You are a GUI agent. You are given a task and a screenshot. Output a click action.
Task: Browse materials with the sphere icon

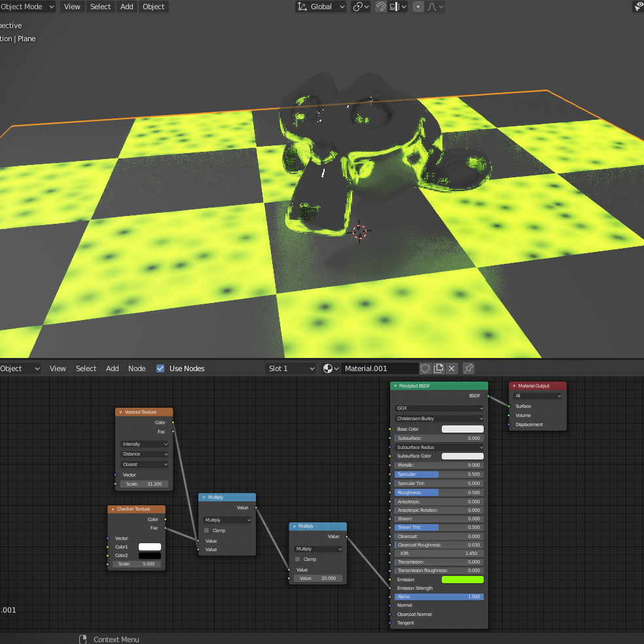(331, 368)
